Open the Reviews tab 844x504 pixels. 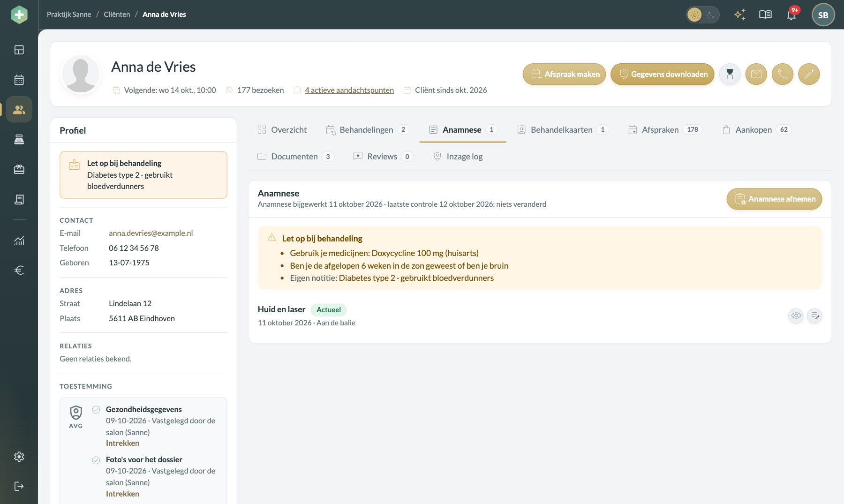click(x=383, y=157)
